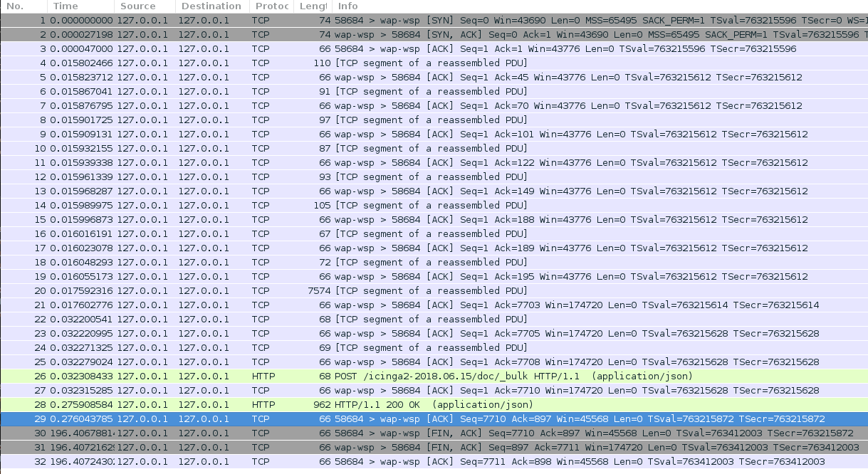
Task: Select packet 24 with length 69
Action: point(434,347)
